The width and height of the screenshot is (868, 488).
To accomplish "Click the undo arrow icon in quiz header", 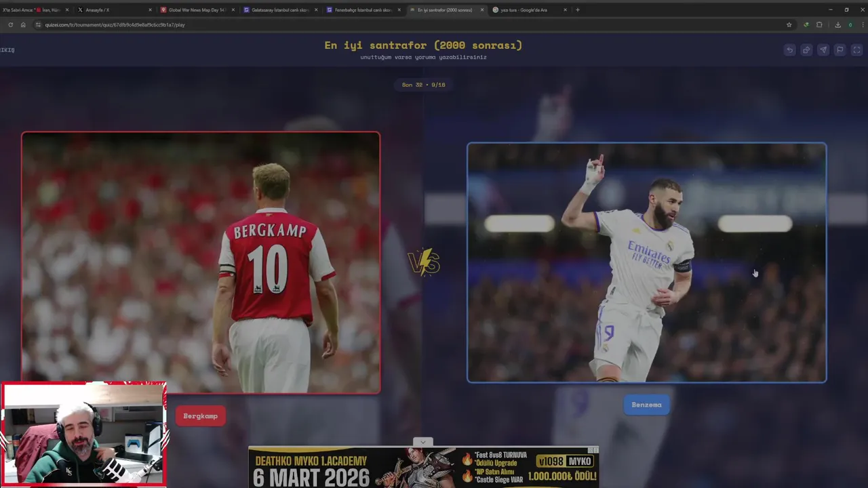I will click(x=789, y=49).
